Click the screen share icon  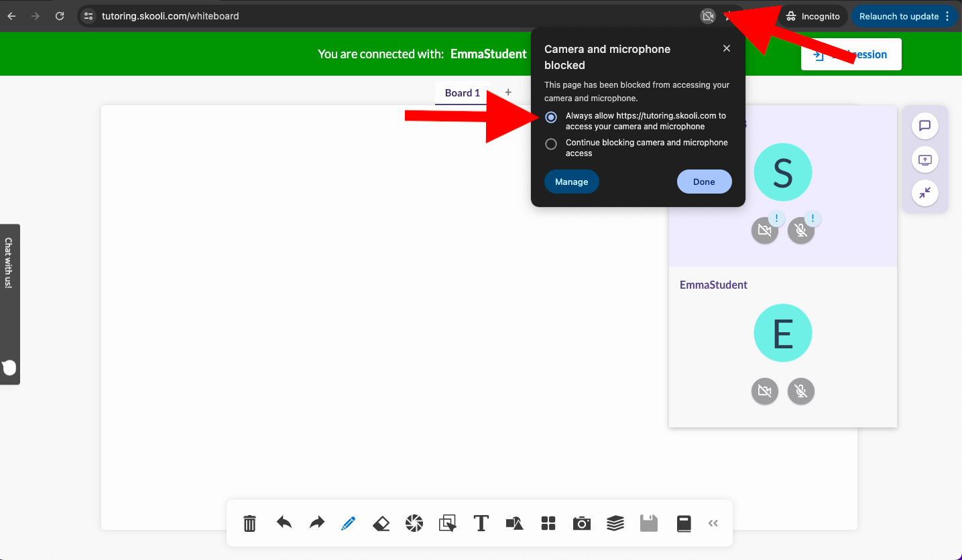(x=925, y=159)
